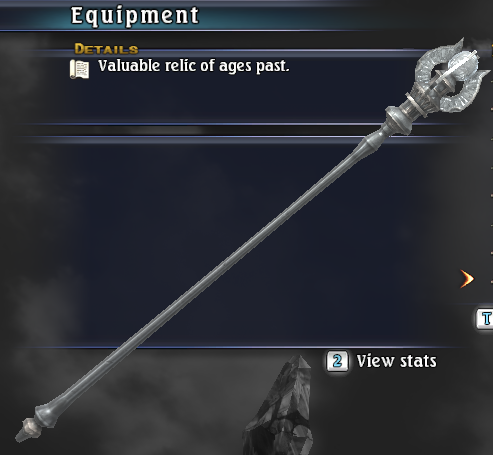Select the View stats option
This screenshot has width=493, height=455.
pyautogui.click(x=381, y=361)
